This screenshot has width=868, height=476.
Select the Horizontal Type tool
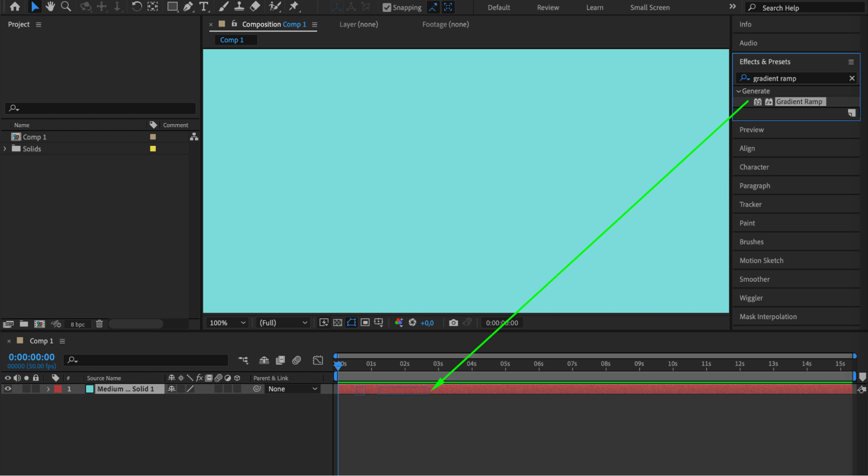pos(203,7)
